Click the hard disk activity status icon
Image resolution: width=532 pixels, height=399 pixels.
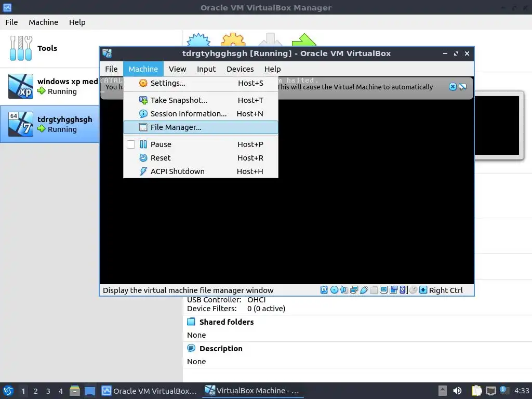tap(324, 290)
